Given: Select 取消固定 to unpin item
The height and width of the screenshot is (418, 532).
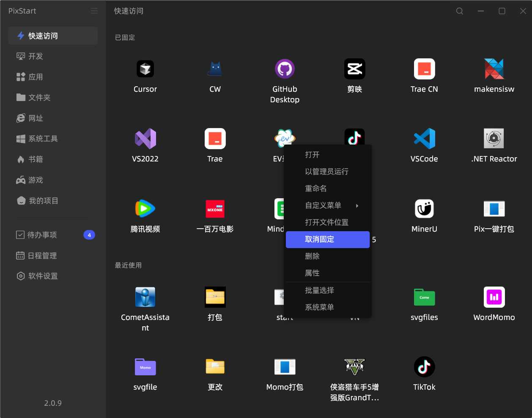Looking at the screenshot, I should (x=328, y=239).
